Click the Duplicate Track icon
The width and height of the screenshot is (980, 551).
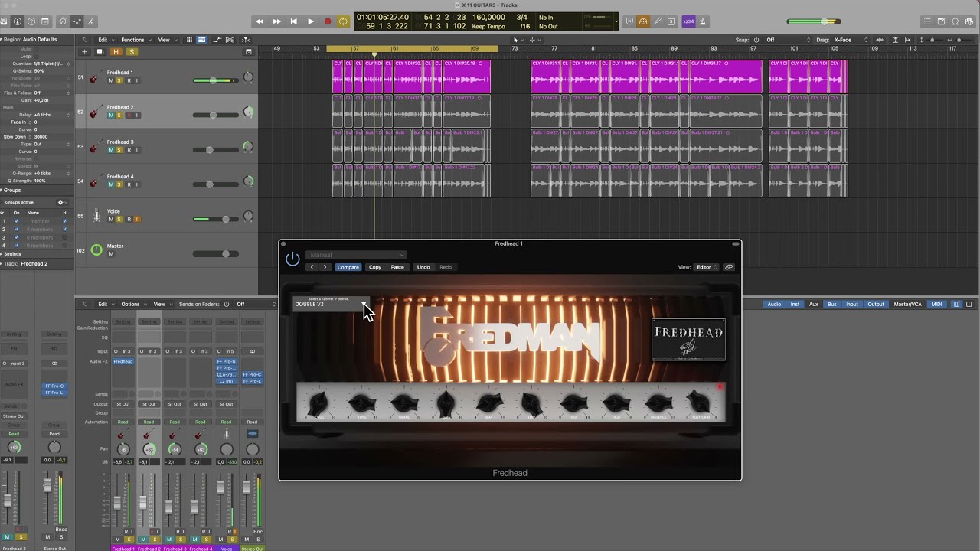tap(100, 52)
